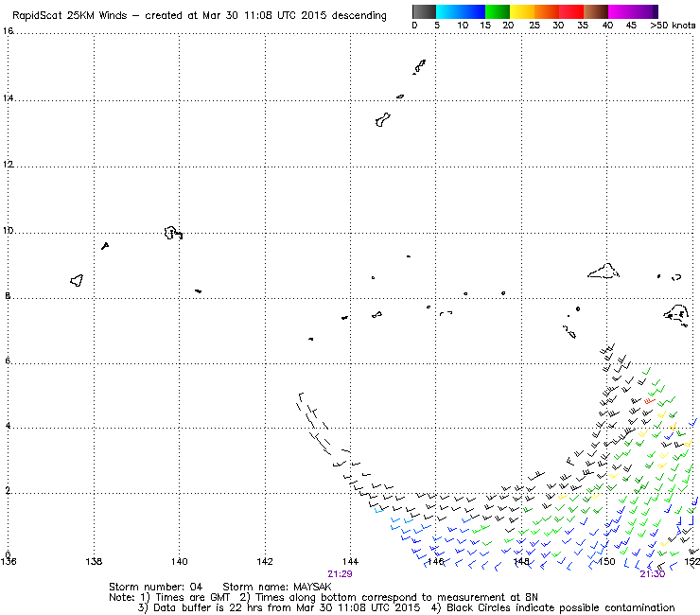Viewport: 700px width, 615px height.
Task: Click the longitude axis label '146'
Action: click(436, 561)
